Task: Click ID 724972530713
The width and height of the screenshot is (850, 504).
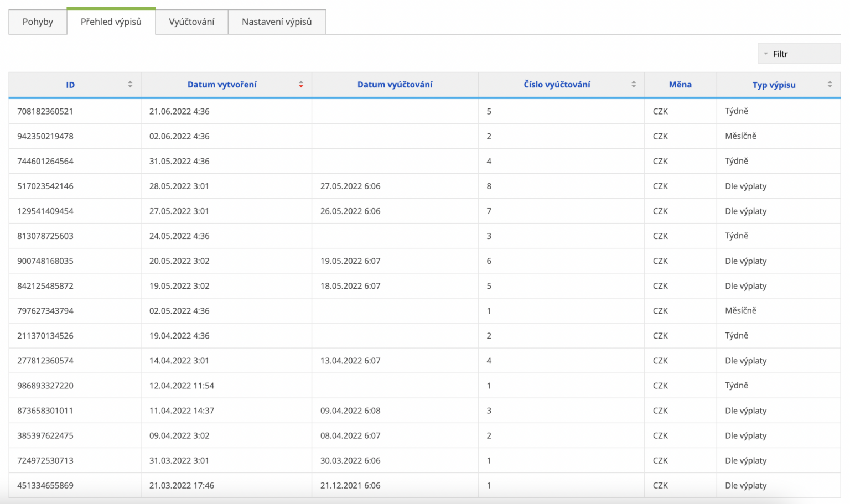Action: [45, 460]
